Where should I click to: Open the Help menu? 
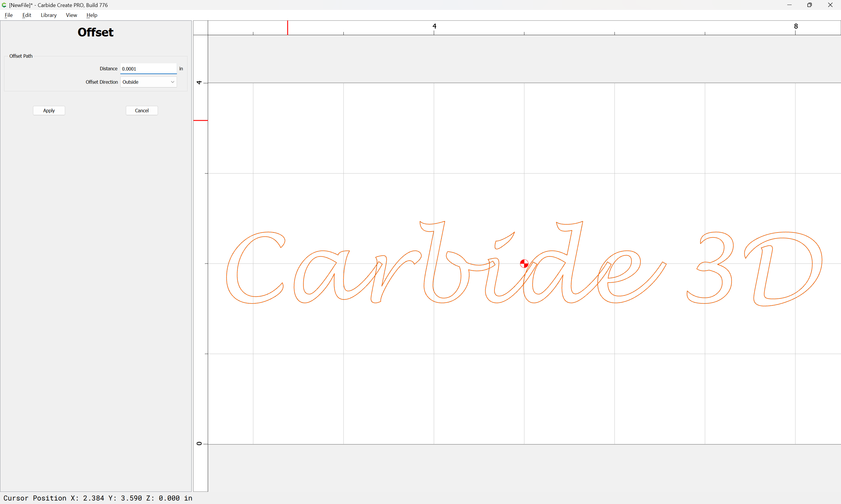(92, 15)
